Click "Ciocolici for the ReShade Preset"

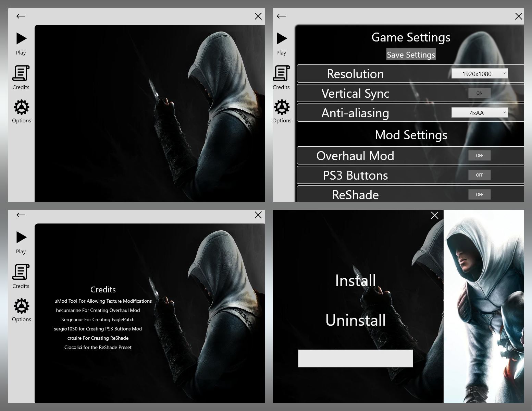click(x=98, y=347)
